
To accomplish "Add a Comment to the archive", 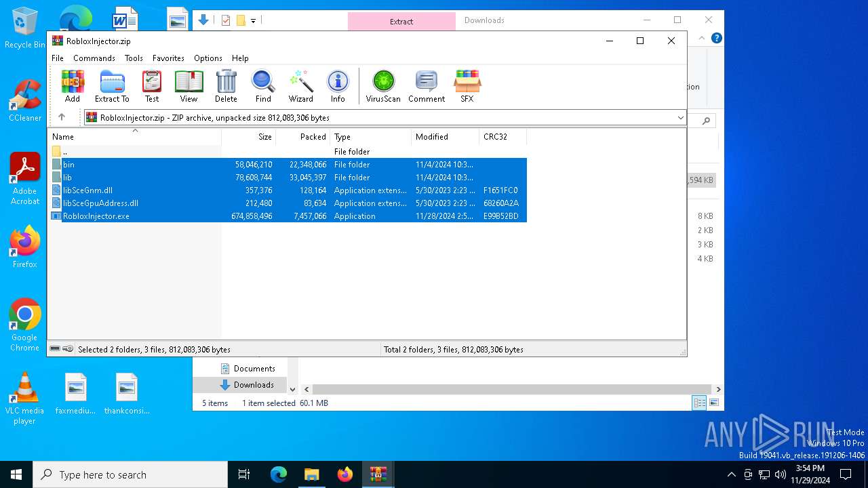I will pyautogui.click(x=427, y=86).
